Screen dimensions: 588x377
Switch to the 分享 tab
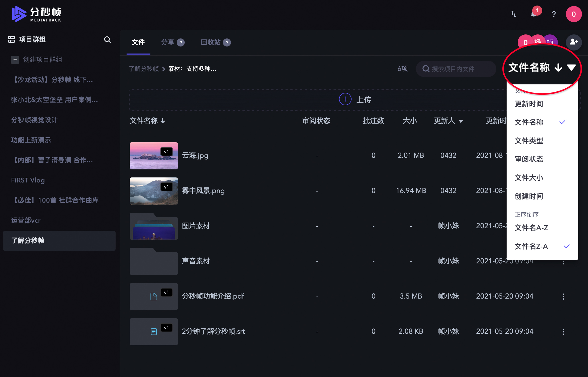tap(168, 42)
